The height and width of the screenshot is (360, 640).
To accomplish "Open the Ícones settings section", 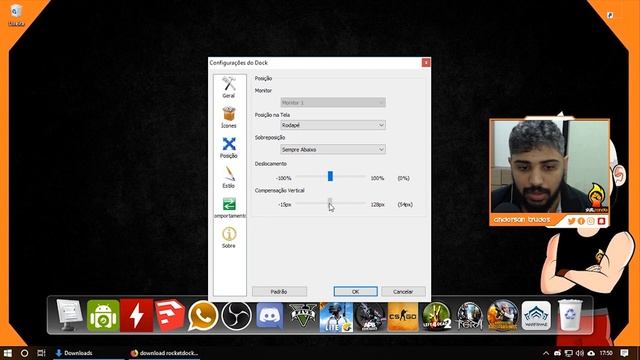I will coord(229,118).
